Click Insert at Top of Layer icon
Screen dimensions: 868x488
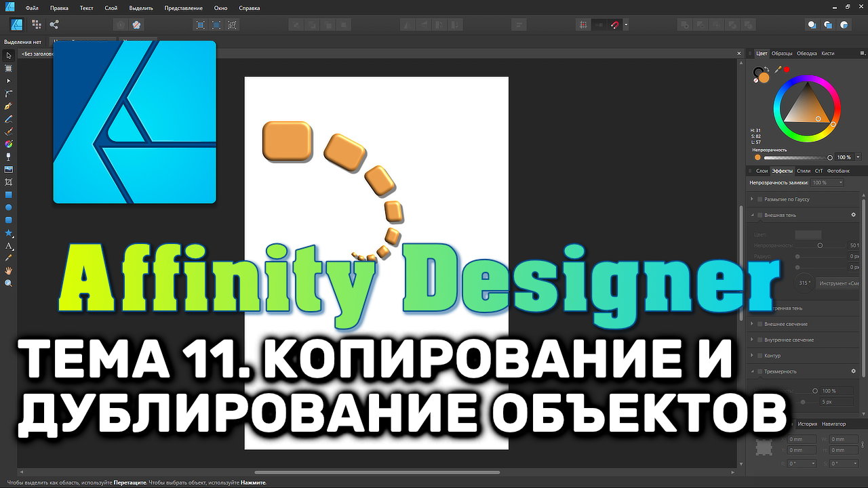tap(828, 25)
